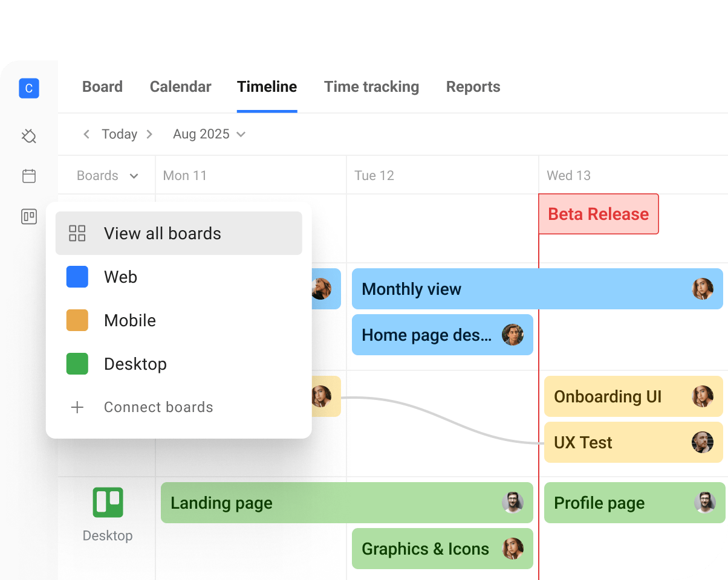Click the plus icon next to Connect boards
Screen dimensions: 728x580
point(77,407)
